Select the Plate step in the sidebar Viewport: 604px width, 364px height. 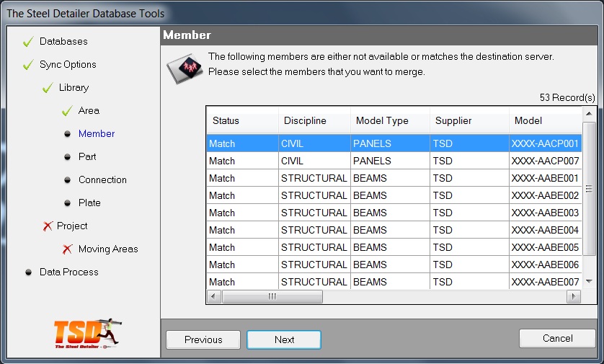tap(89, 203)
